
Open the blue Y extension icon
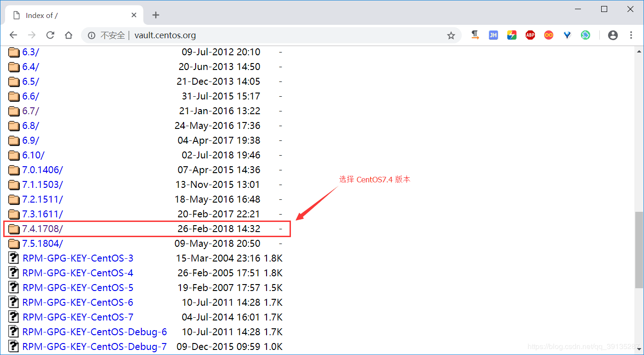[x=567, y=35]
